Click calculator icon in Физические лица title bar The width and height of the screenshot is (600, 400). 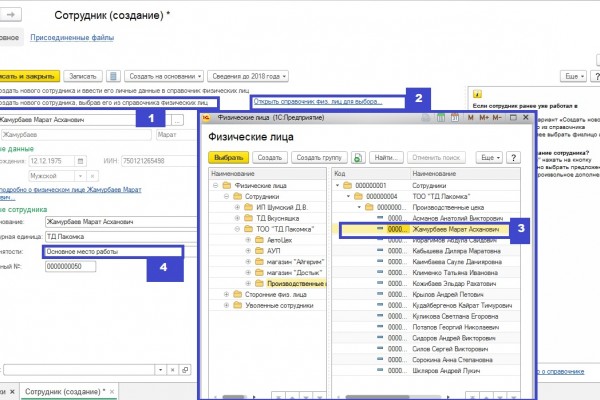pyautogui.click(x=441, y=118)
